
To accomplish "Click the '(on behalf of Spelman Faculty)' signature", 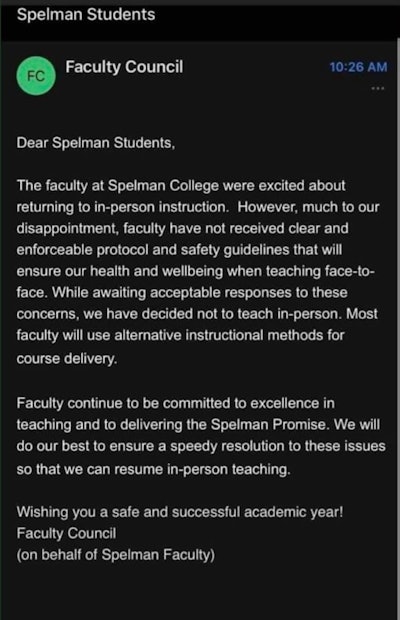I will 115,555.
